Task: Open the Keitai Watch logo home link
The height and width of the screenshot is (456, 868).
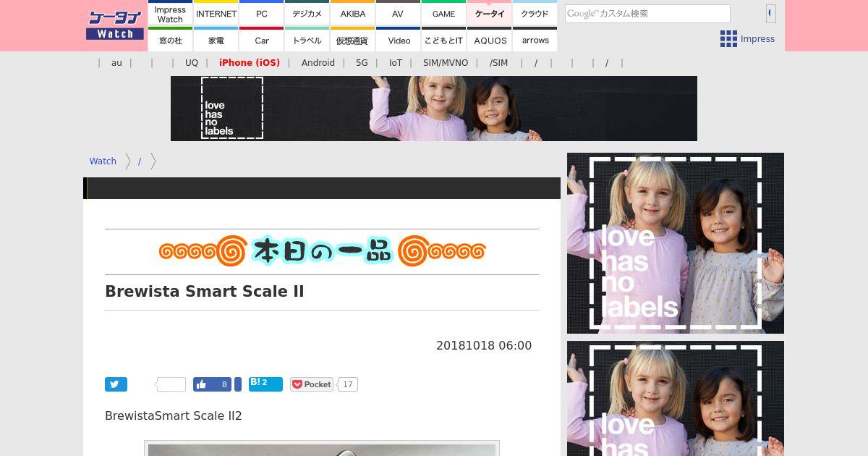Action: click(x=114, y=25)
